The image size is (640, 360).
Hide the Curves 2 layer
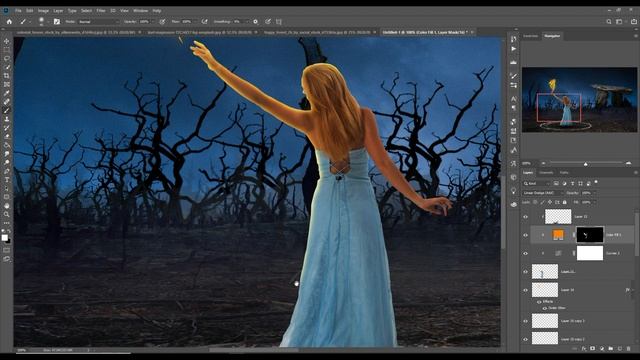tap(526, 253)
